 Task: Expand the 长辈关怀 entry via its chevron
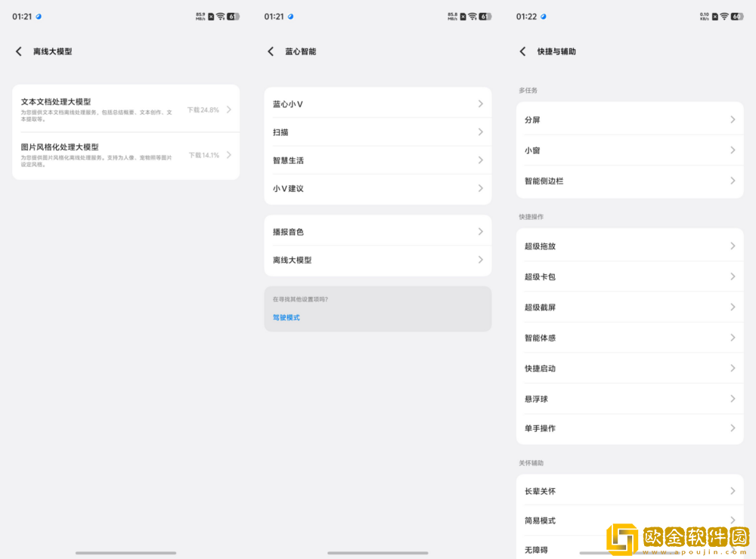tap(733, 490)
